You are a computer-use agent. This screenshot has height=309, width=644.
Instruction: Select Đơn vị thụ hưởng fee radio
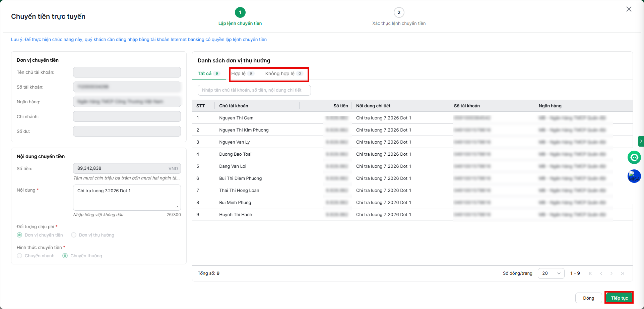coord(74,235)
